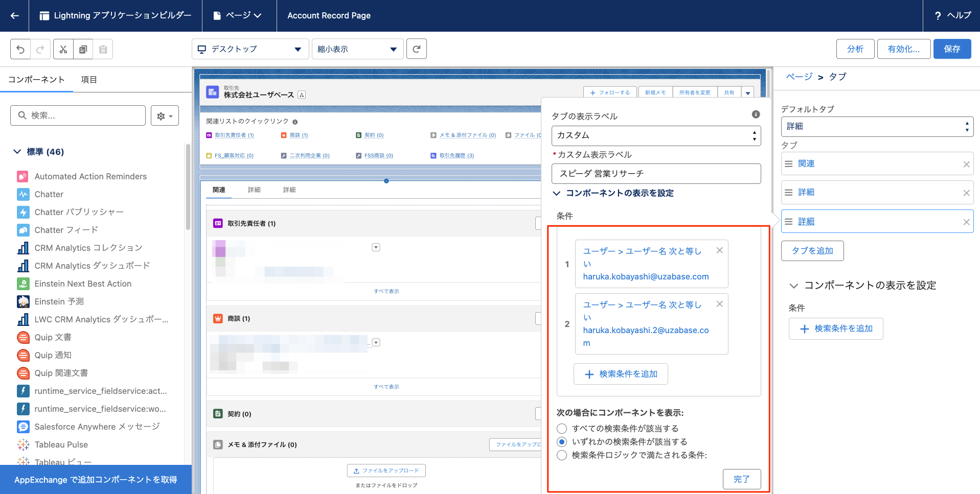Viewport: 980px width, 494px height.
Task: Click the カスタム表示ラベル text field
Action: coord(656,174)
